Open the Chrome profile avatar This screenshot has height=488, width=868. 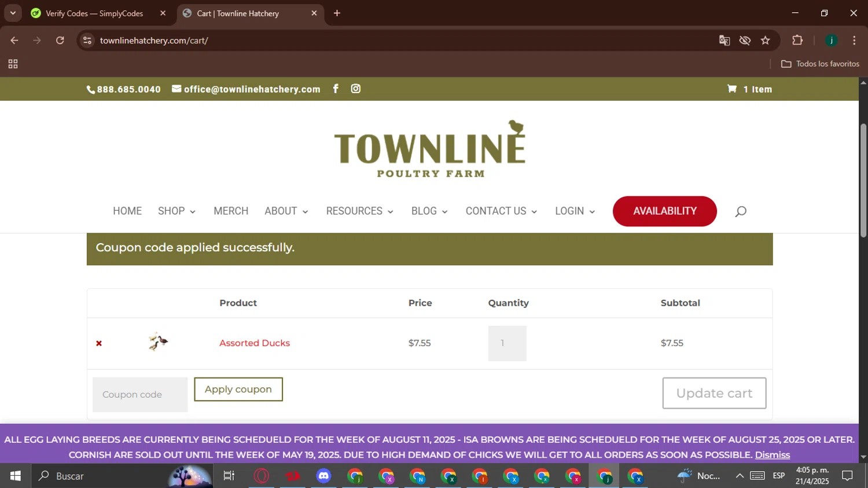coord(832,41)
